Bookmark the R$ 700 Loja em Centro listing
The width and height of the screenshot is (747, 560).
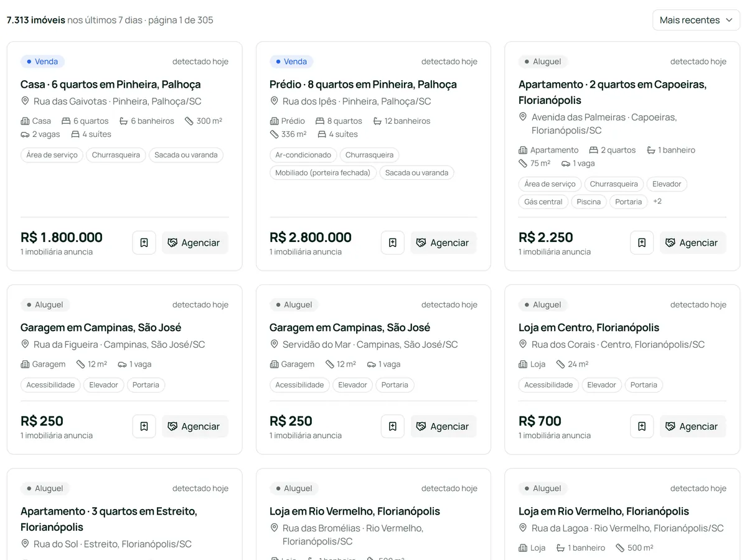pyautogui.click(x=642, y=426)
